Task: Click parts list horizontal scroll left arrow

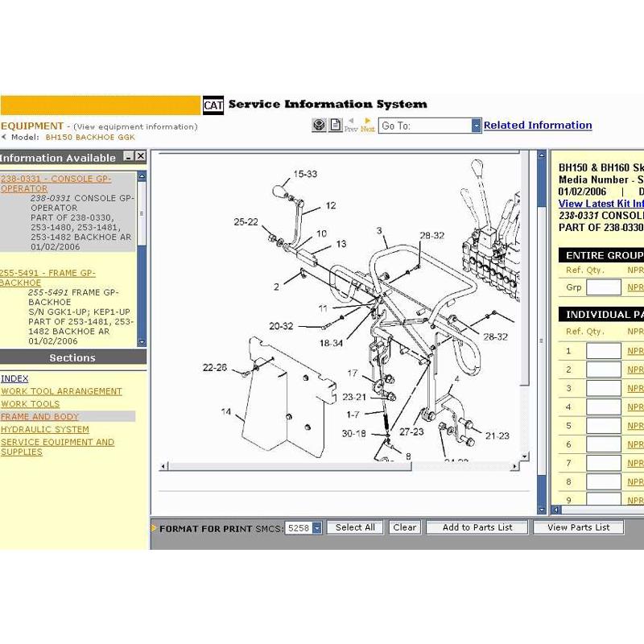Action: 555,510
